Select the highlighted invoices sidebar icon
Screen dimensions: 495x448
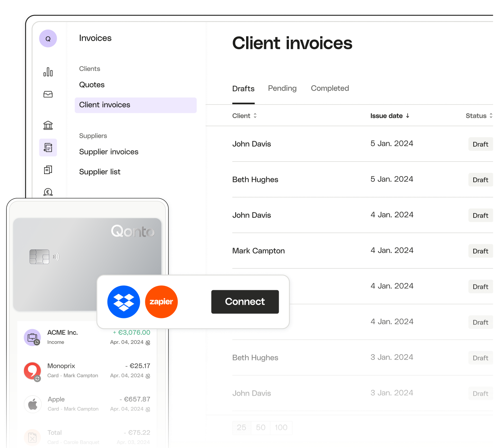pyautogui.click(x=48, y=148)
